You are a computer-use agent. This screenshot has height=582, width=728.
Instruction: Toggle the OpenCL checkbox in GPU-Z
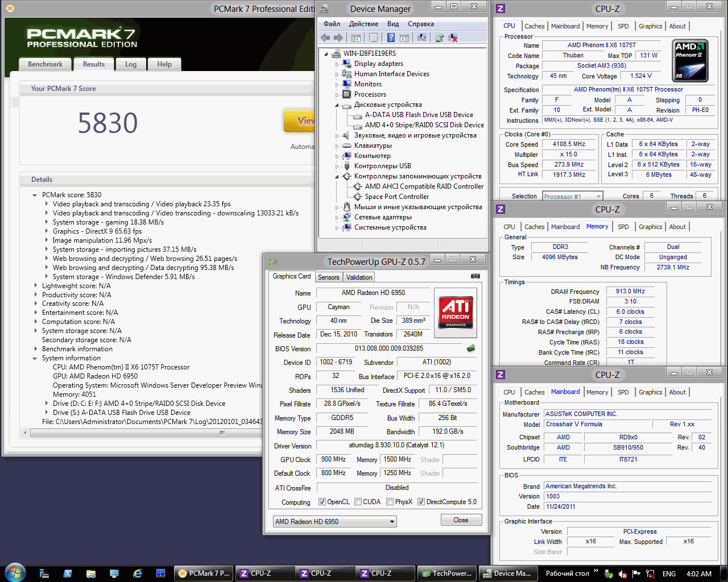tap(322, 502)
